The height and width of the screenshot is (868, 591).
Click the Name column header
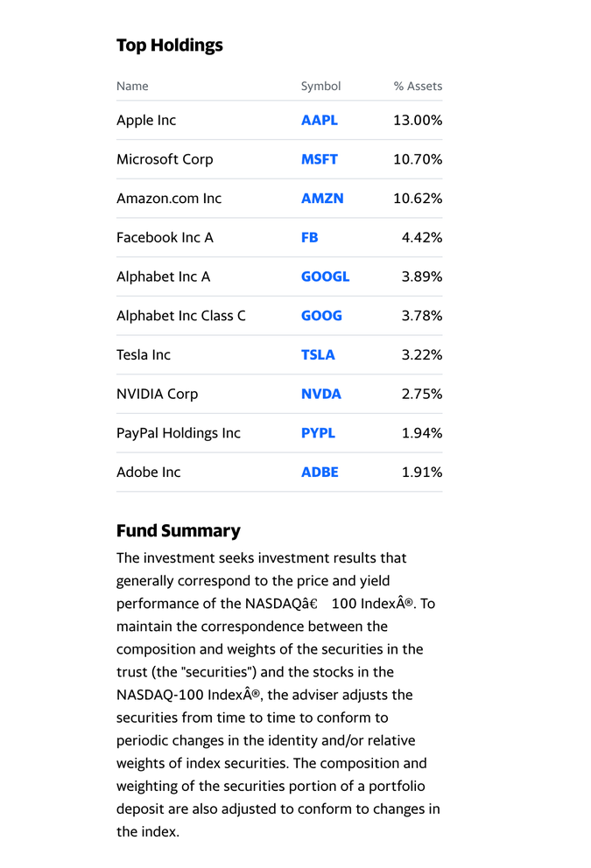tap(132, 86)
